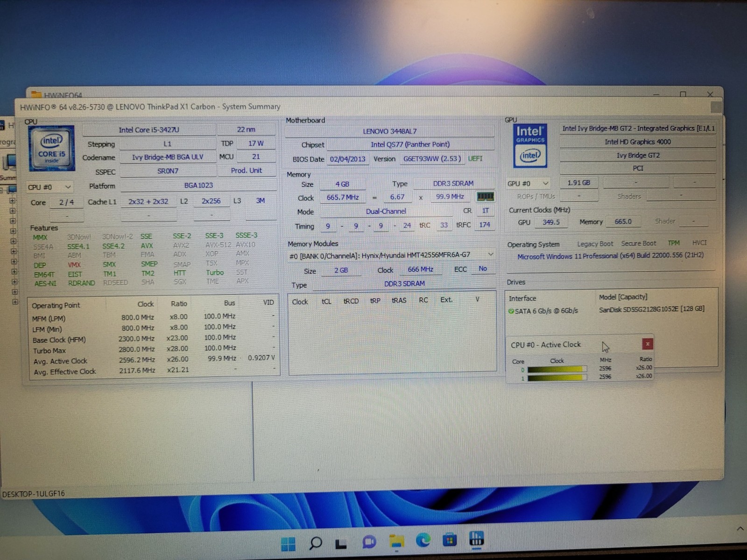This screenshot has height=560, width=747.
Task: Click the DESKTOP-1ULGF16 status bar text
Action: pyautogui.click(x=33, y=494)
